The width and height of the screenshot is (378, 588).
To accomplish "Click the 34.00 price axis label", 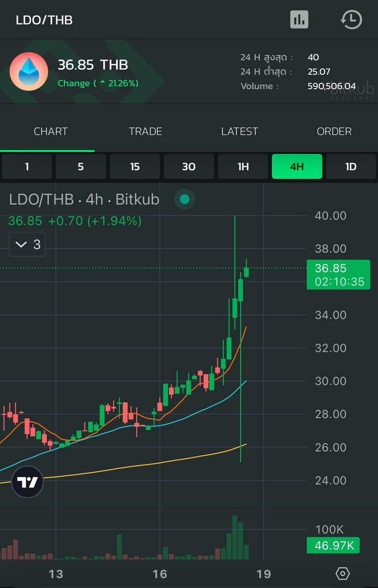I will coord(331,315).
